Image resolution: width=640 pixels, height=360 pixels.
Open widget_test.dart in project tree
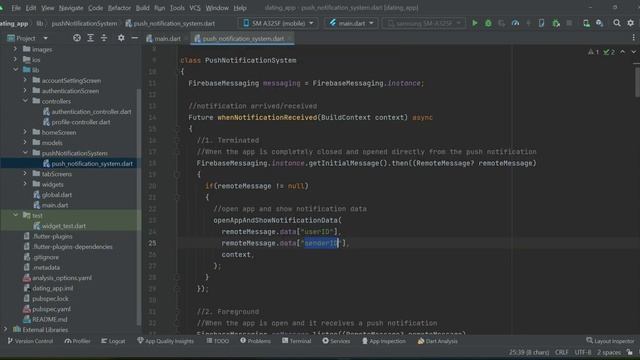pyautogui.click(x=59, y=226)
